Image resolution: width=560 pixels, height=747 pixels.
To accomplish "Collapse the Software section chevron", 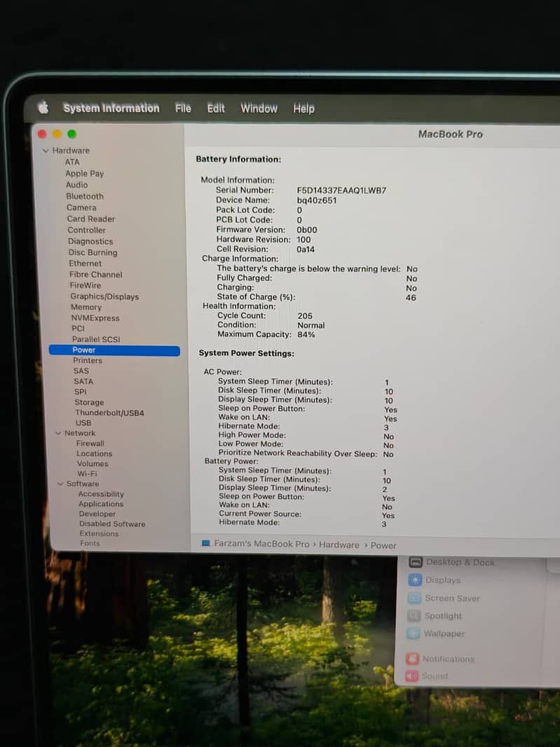I will coord(60,484).
